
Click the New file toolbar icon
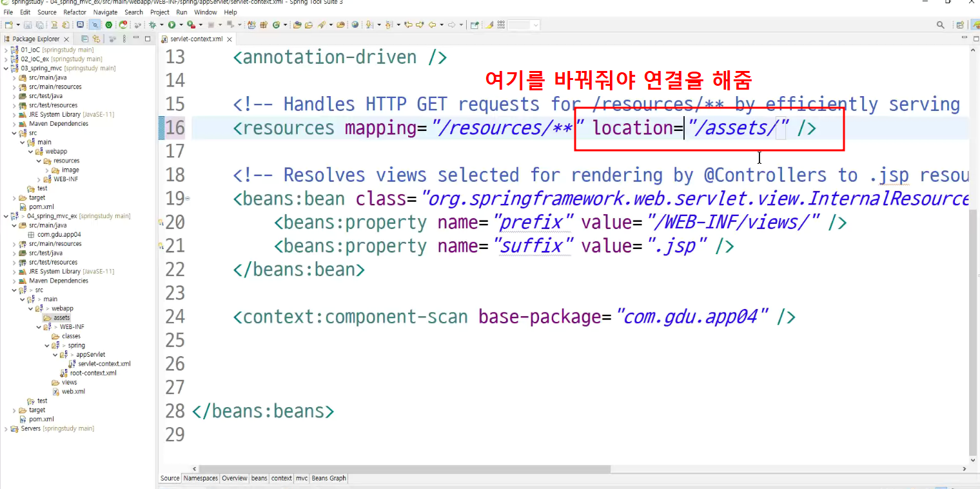click(x=8, y=25)
